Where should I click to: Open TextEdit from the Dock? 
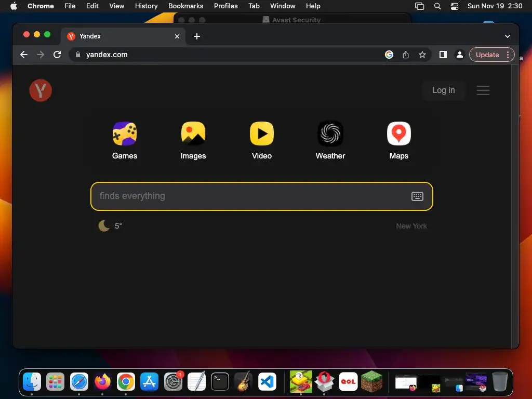(x=196, y=381)
